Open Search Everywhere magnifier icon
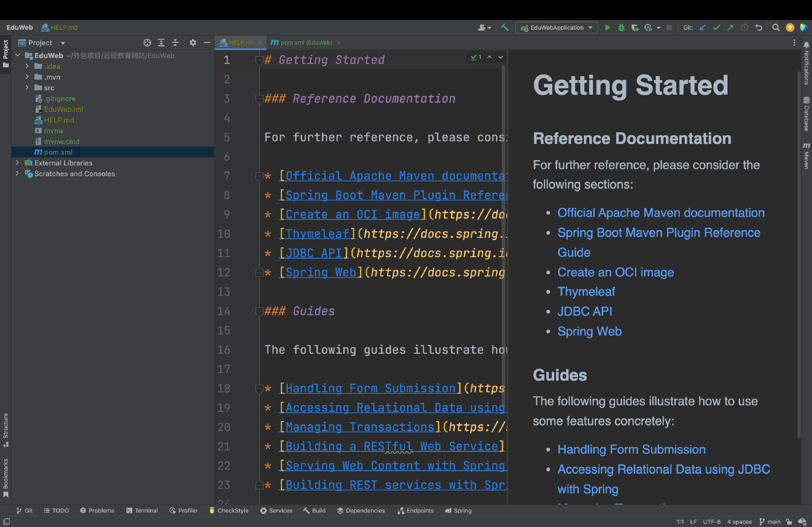This screenshot has width=812, height=527. 776,28
